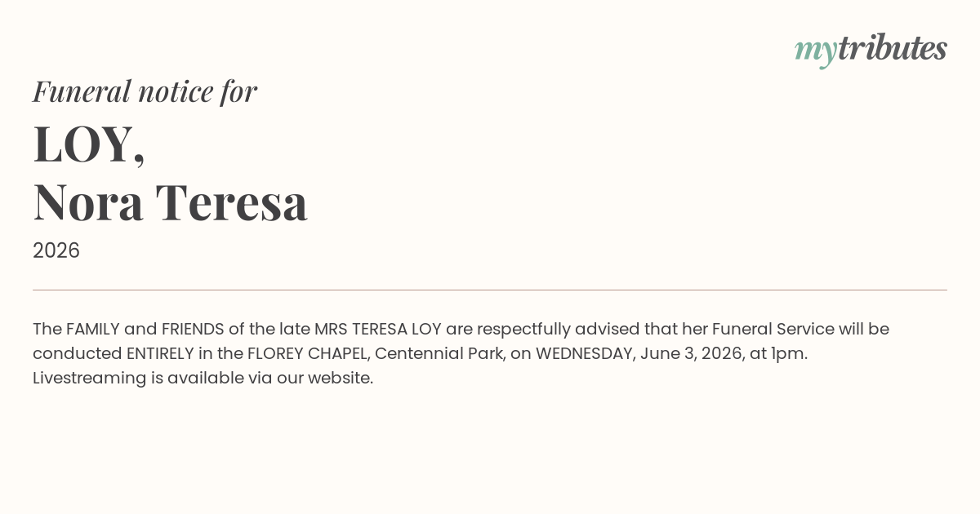Click the date "June 3, 2026"
980x514 pixels.
pos(691,353)
